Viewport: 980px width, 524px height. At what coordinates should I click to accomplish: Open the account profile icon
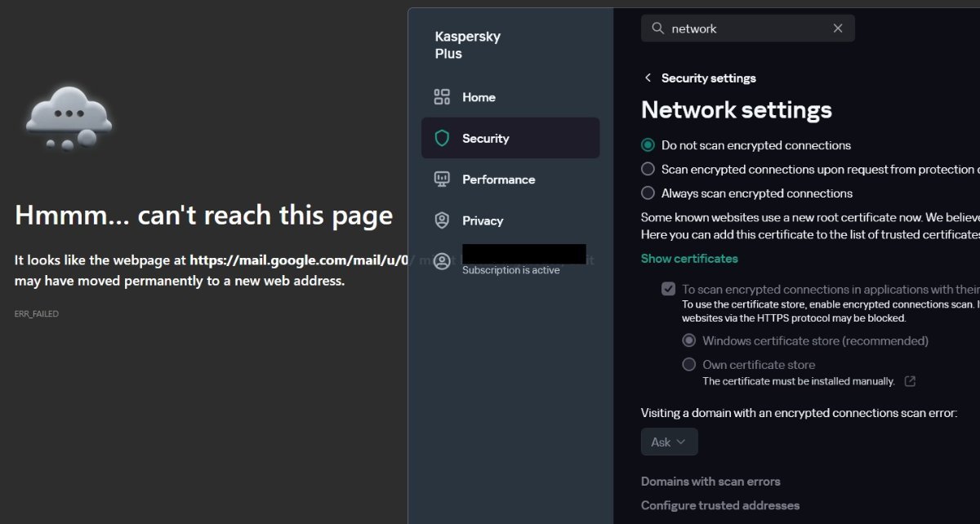pos(442,261)
